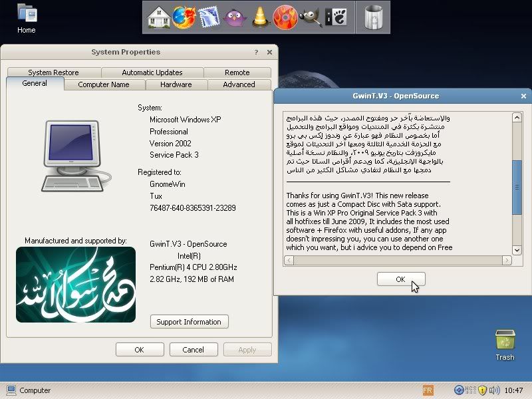This screenshot has height=399, width=532.
Task: Select the General tab
Action: [35, 84]
